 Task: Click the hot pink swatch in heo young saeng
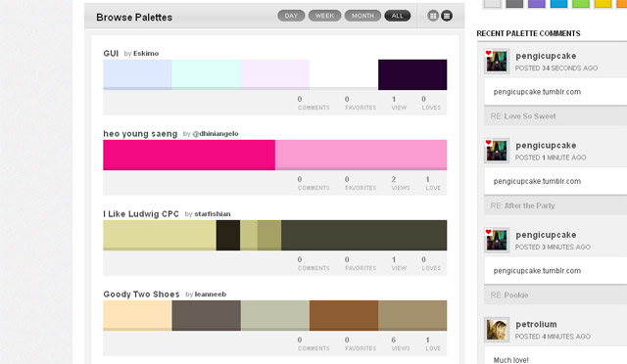[x=189, y=155]
